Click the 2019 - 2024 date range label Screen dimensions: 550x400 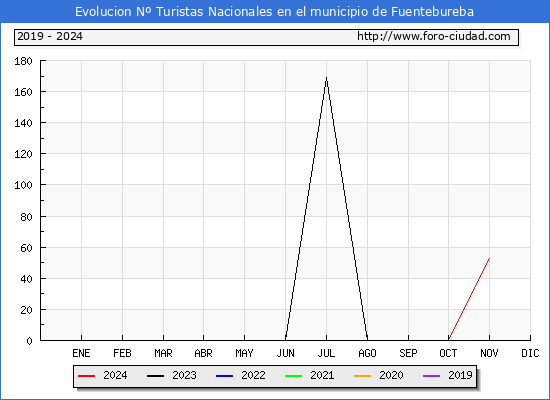click(x=50, y=36)
